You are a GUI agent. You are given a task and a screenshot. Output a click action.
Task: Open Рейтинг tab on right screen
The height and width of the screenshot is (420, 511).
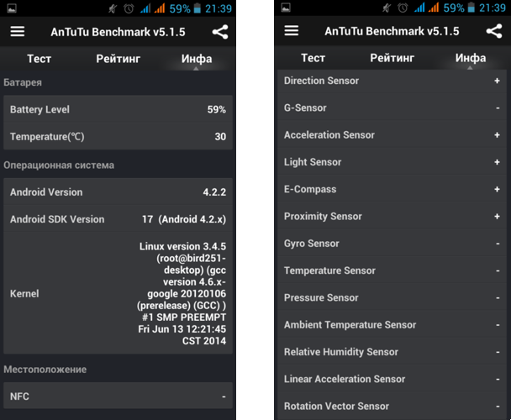click(x=392, y=58)
